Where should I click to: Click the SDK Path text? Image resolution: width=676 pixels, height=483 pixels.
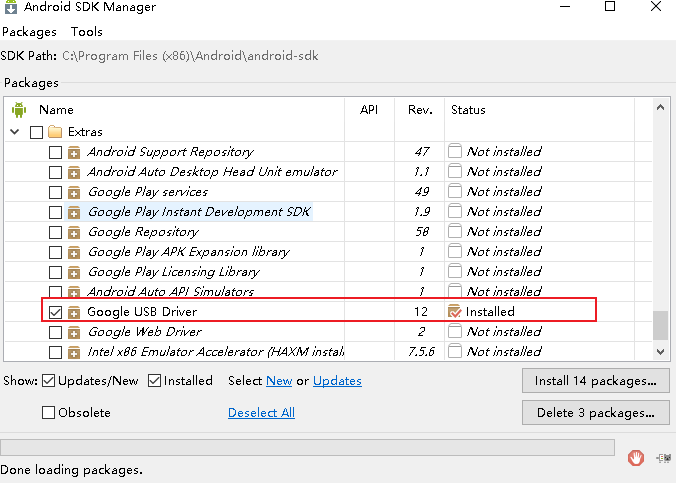[190, 56]
